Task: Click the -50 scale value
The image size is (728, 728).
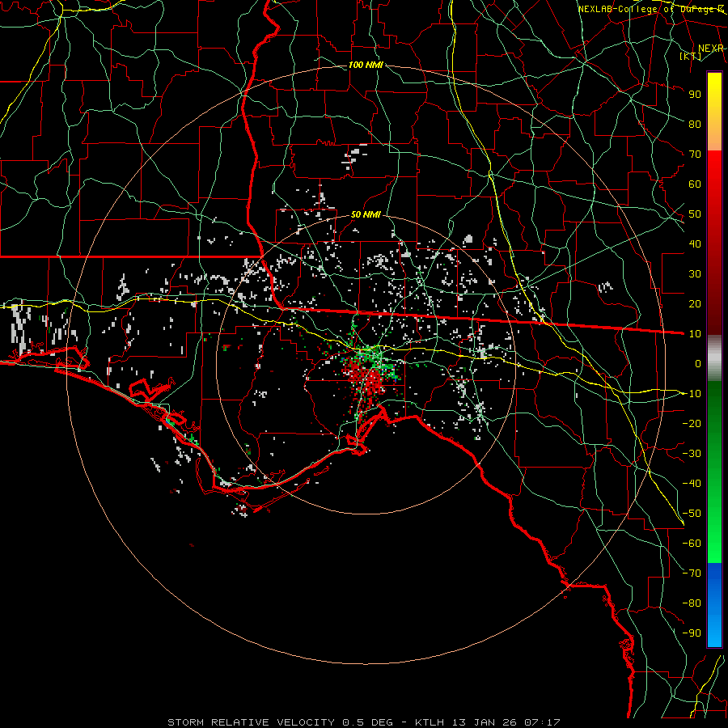Action: [692, 514]
